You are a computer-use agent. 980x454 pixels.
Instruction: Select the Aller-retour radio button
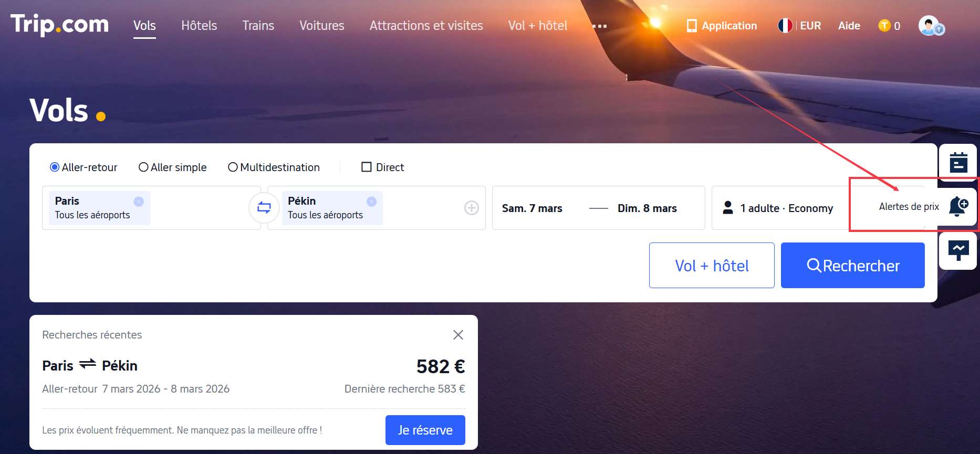[x=55, y=167]
